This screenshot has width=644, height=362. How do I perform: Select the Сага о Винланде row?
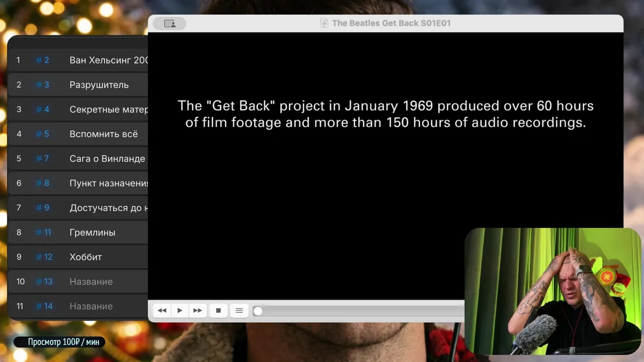point(78,159)
